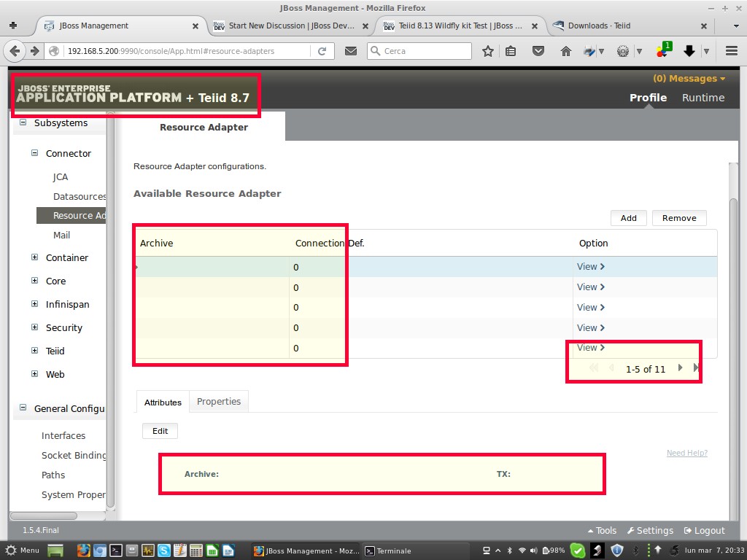Open the bookmarks list icon
This screenshot has height=560, width=747.
click(511, 51)
